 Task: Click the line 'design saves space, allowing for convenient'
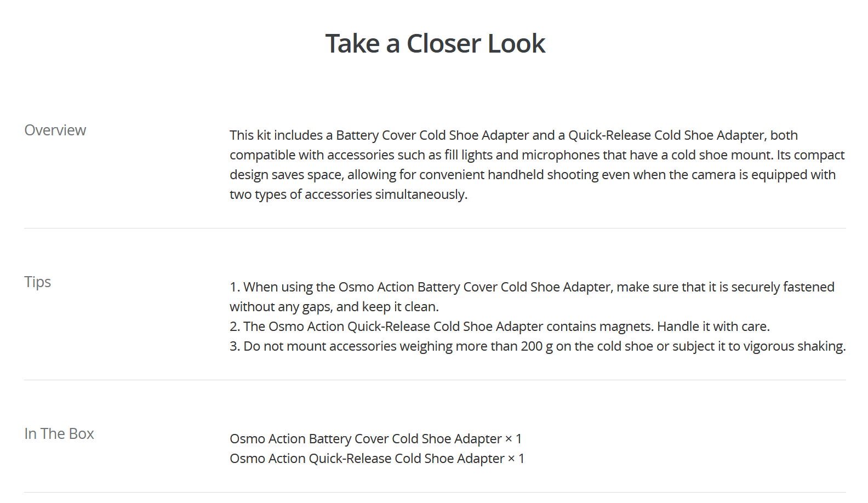[x=533, y=175]
